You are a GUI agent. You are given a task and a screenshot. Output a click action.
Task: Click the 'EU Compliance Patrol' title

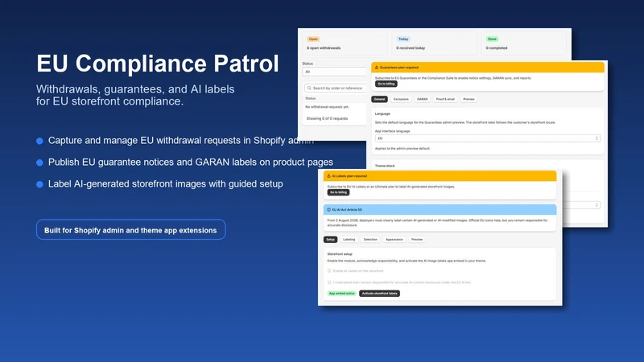(158, 64)
